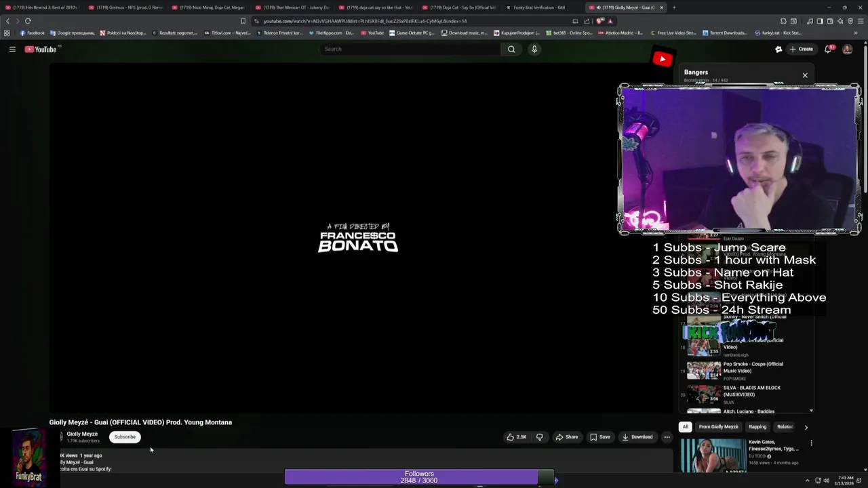Play SILVA - BLADIS AM BLOCK playlist item
The image size is (868, 488).
point(746,394)
